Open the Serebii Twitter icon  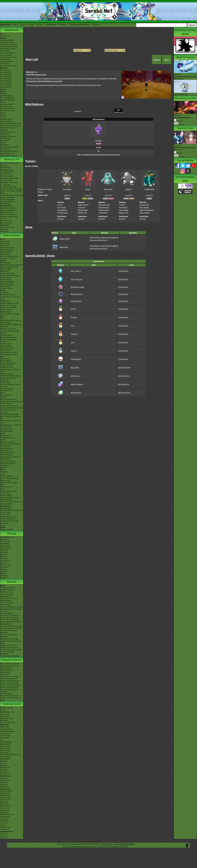(183, 166)
